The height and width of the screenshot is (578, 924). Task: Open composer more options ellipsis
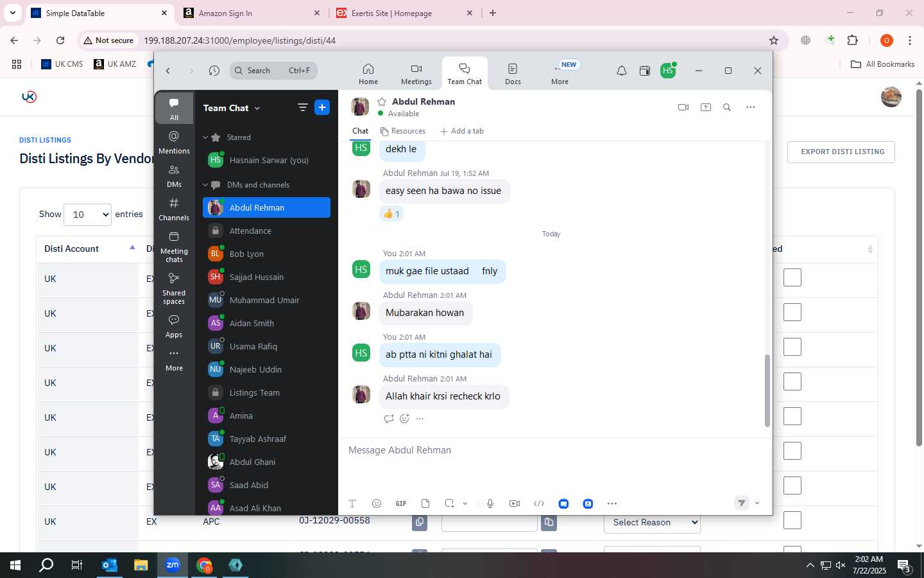coord(612,504)
